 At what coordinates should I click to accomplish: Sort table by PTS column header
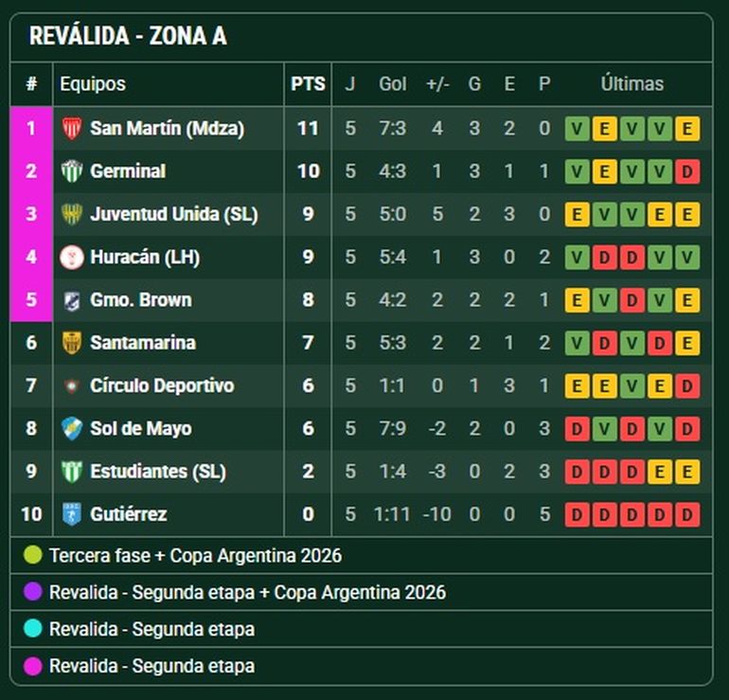(x=308, y=83)
